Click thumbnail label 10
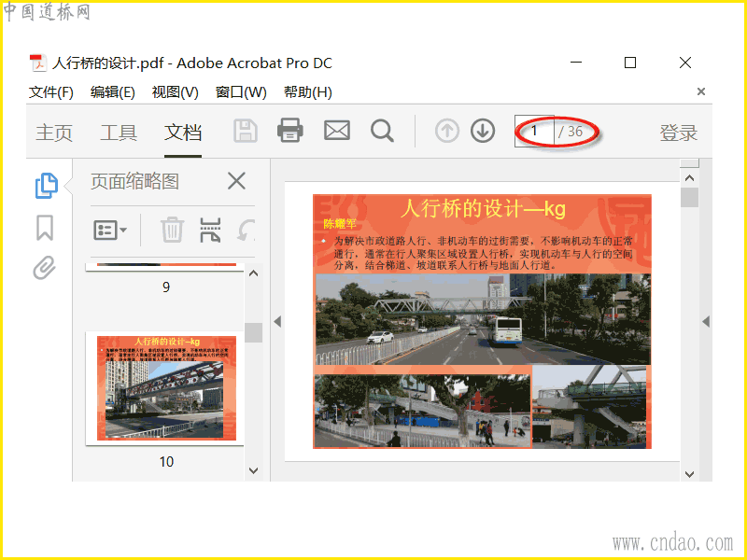This screenshot has width=747, height=560. [x=166, y=462]
